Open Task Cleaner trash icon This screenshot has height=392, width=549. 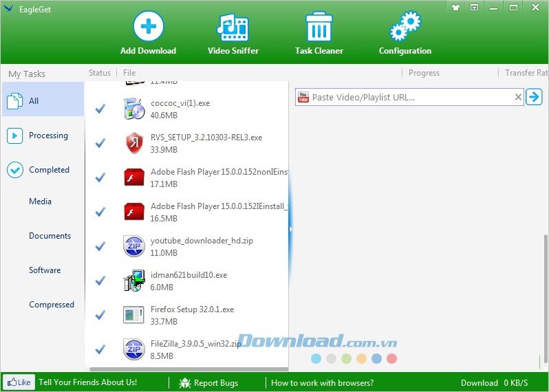point(319,28)
